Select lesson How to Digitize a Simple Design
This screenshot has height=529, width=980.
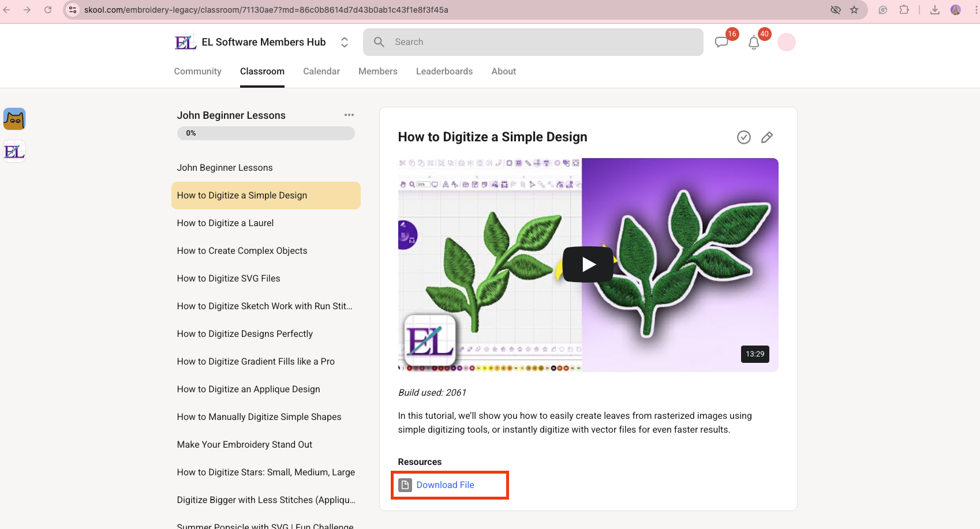coord(266,196)
